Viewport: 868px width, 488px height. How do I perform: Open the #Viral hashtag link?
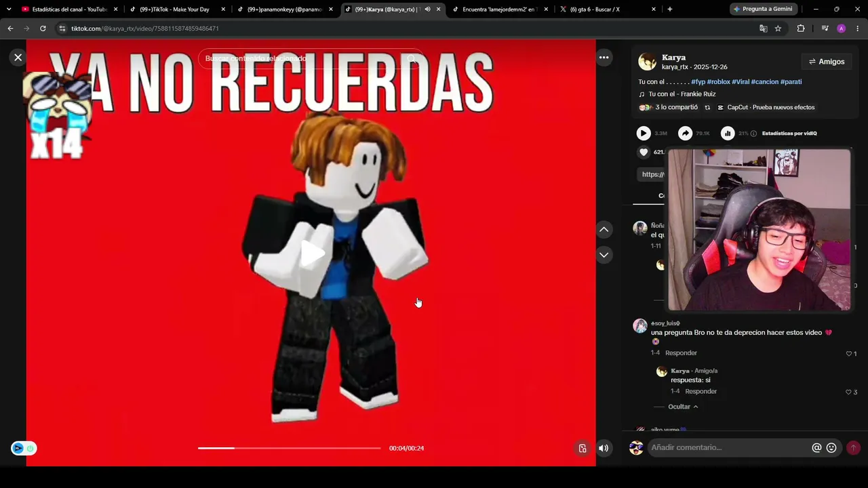[x=741, y=82]
